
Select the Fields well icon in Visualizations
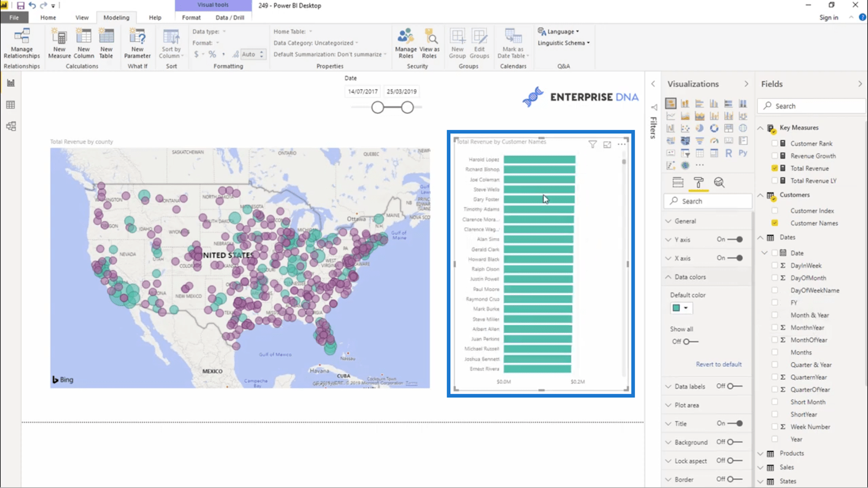click(x=678, y=183)
